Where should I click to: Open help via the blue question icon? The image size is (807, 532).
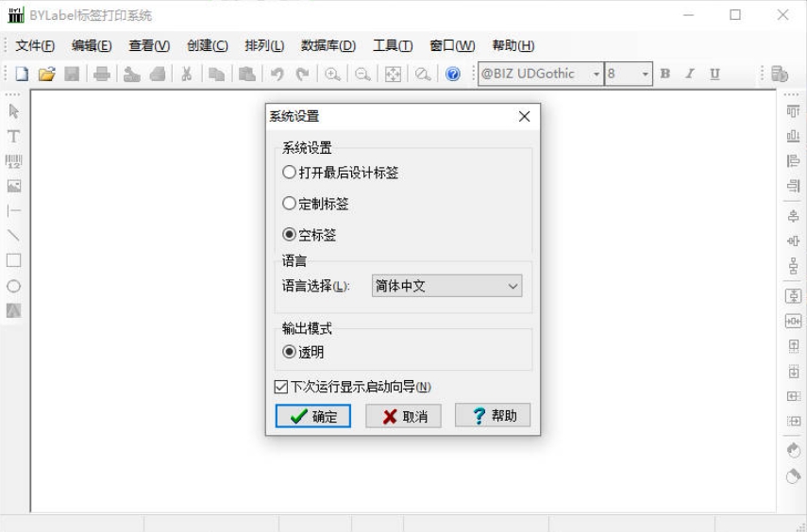453,75
